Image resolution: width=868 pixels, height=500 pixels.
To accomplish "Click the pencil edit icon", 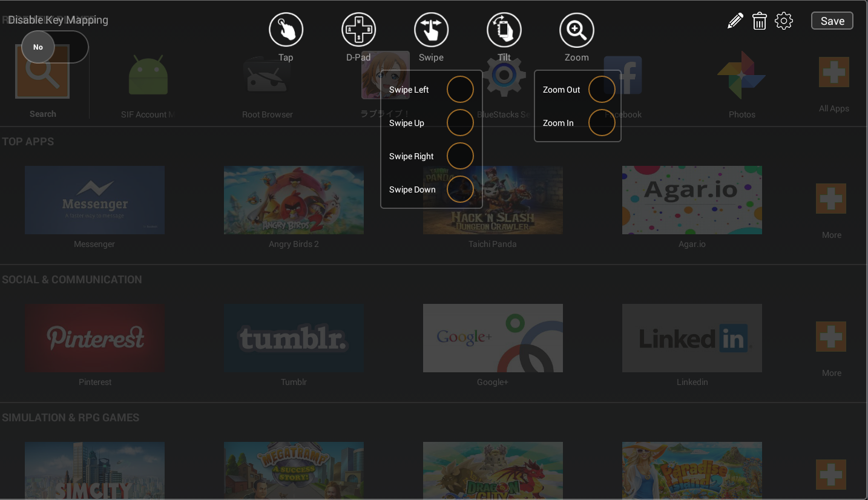I will pos(735,21).
